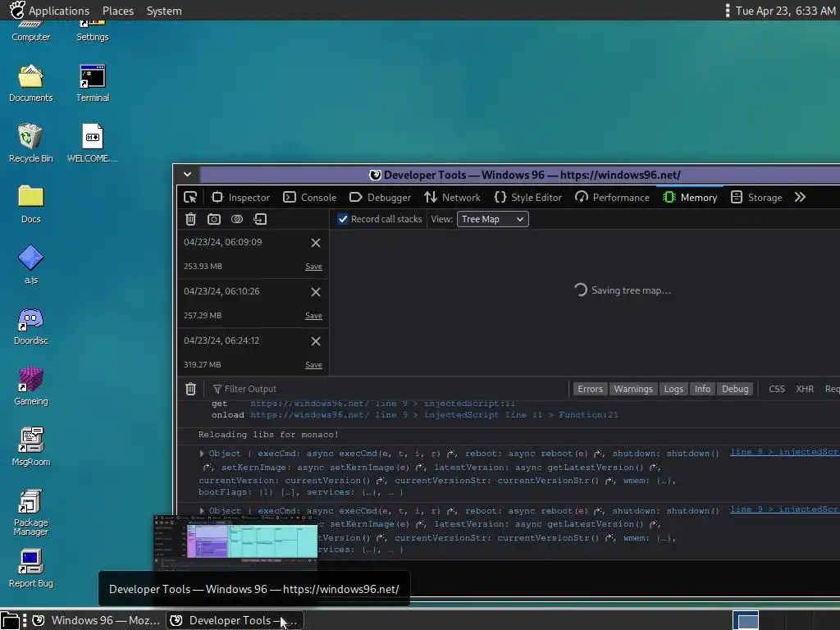Image resolution: width=840 pixels, height=630 pixels.
Task: Save the 257.29 MB snapshot
Action: tap(313, 316)
